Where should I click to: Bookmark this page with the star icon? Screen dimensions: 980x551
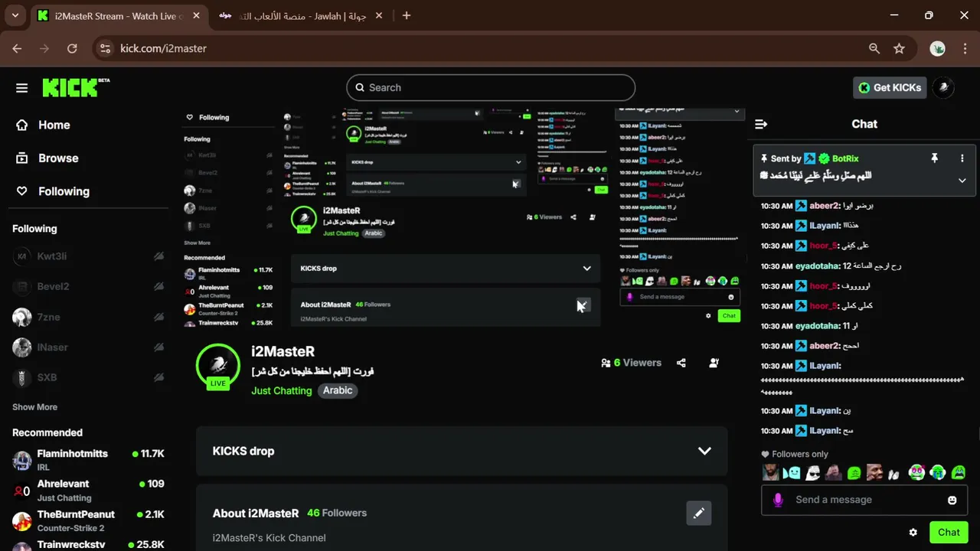tap(899, 48)
